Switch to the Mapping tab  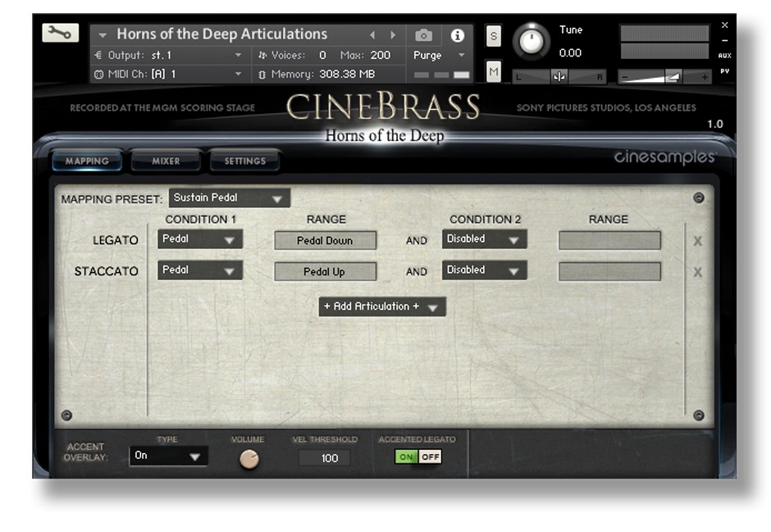tap(87, 161)
